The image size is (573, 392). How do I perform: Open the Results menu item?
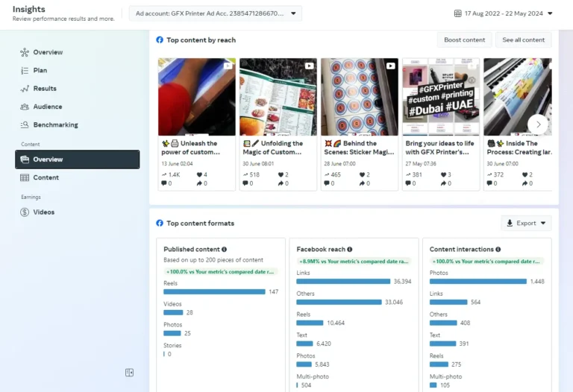click(45, 89)
